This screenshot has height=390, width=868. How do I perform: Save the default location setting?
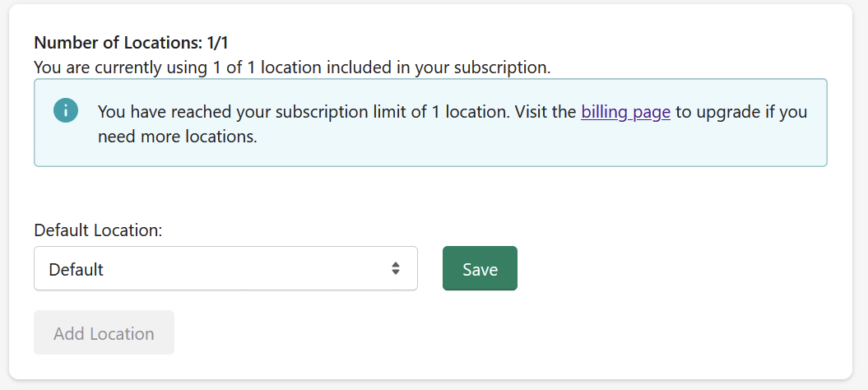[480, 269]
